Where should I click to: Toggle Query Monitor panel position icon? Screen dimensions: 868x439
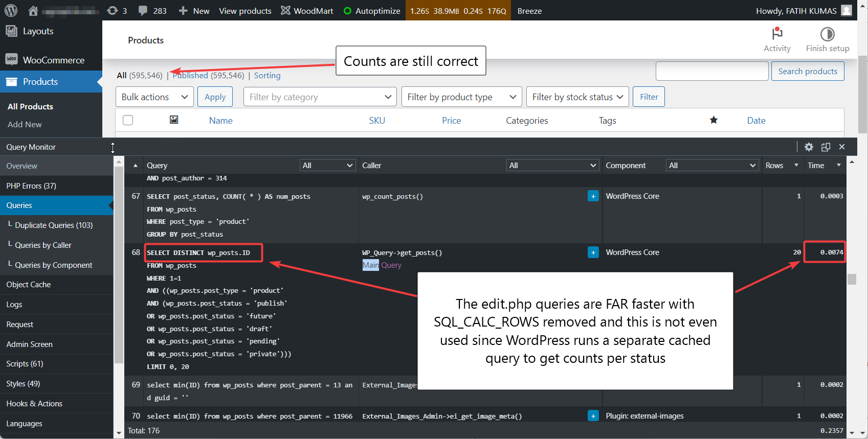pos(826,147)
